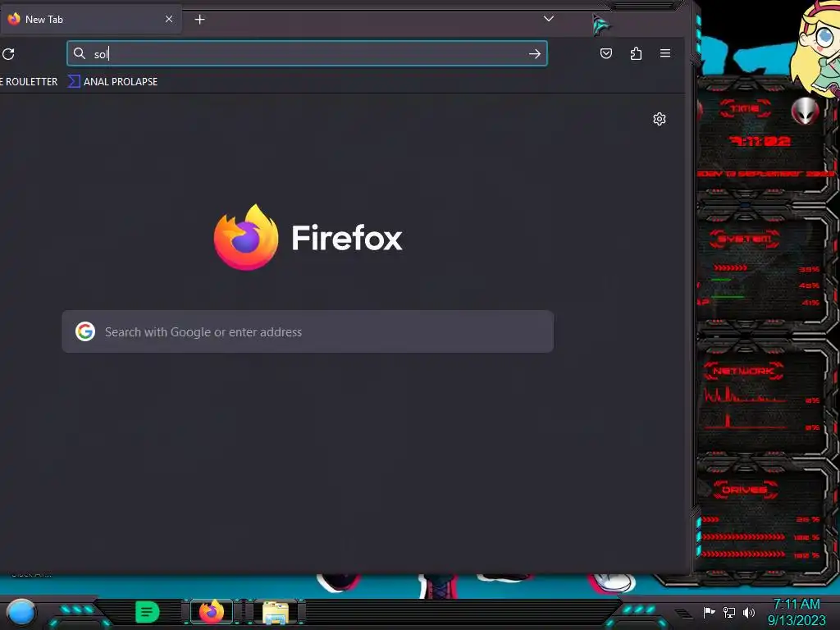Click the Go arrow in the address bar
The height and width of the screenshot is (630, 840).
(x=534, y=53)
